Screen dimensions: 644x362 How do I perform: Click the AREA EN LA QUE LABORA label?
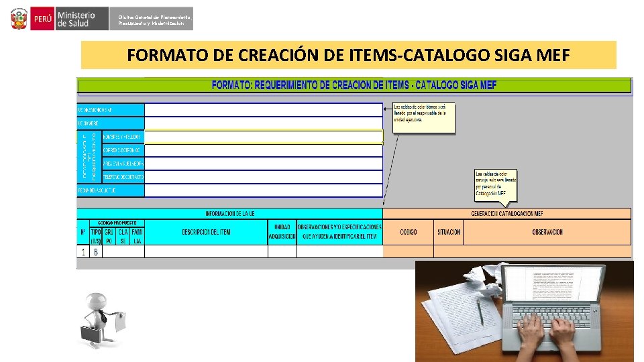point(123,164)
